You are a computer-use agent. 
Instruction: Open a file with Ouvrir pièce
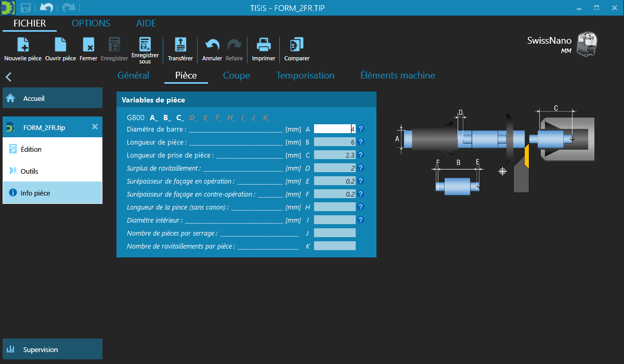(60, 45)
